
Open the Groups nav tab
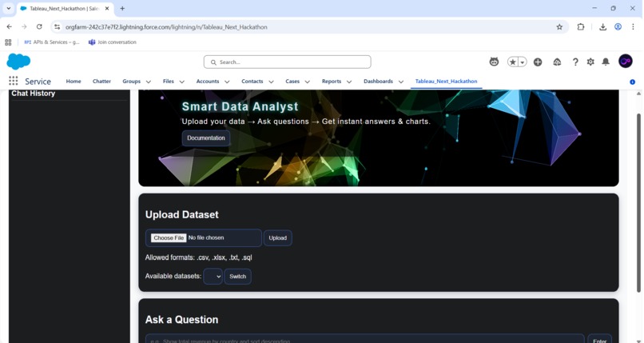(131, 82)
